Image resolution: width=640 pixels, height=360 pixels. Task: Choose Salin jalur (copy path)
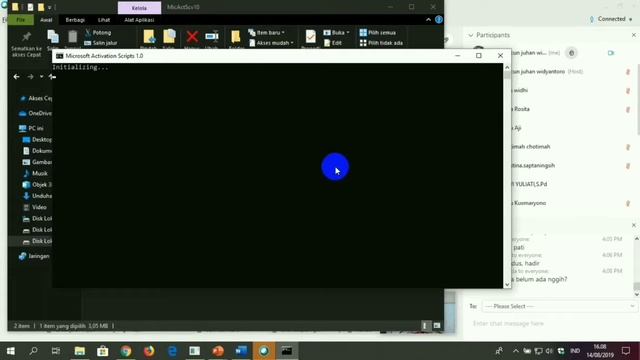tap(101, 43)
